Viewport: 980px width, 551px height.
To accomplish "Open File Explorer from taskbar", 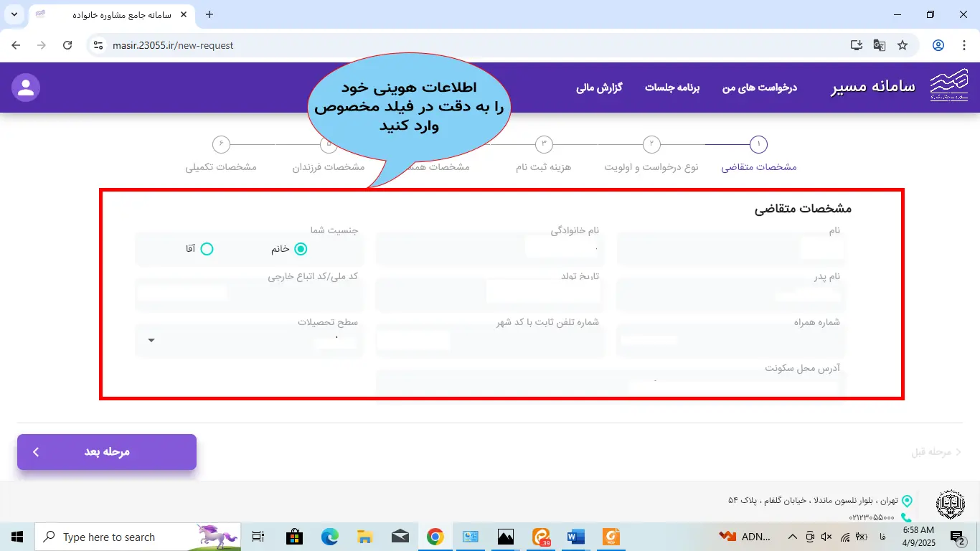I will tap(364, 537).
